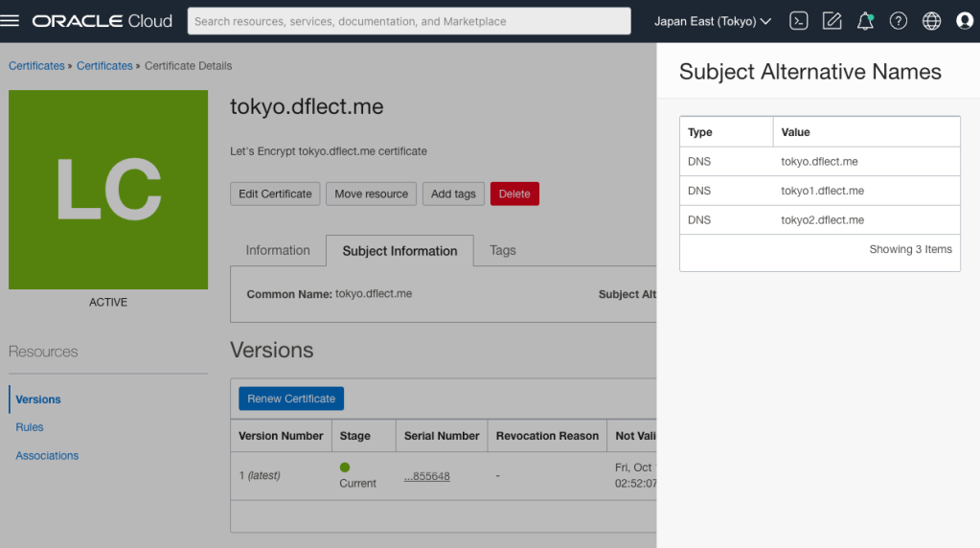This screenshot has width=980, height=548.
Task: View notifications bell icon
Action: coord(865,21)
